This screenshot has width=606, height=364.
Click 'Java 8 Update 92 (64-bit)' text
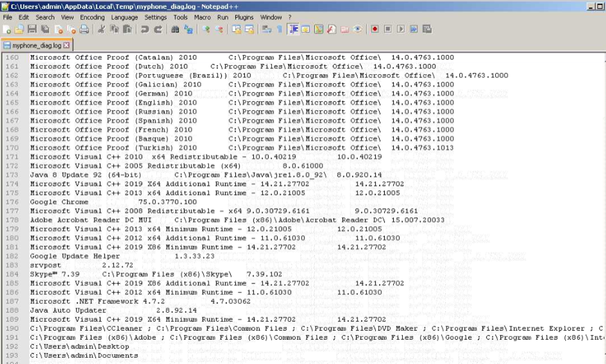[85, 175]
